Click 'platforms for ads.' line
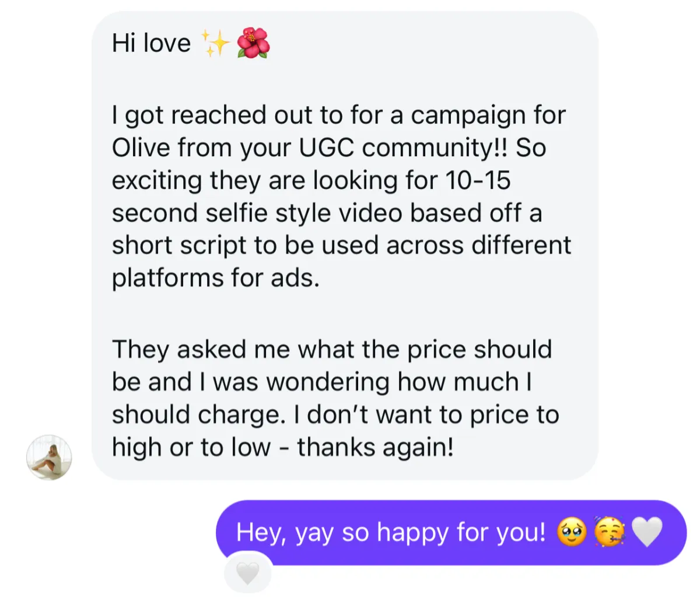The width and height of the screenshot is (700, 608). pyautogui.click(x=216, y=278)
